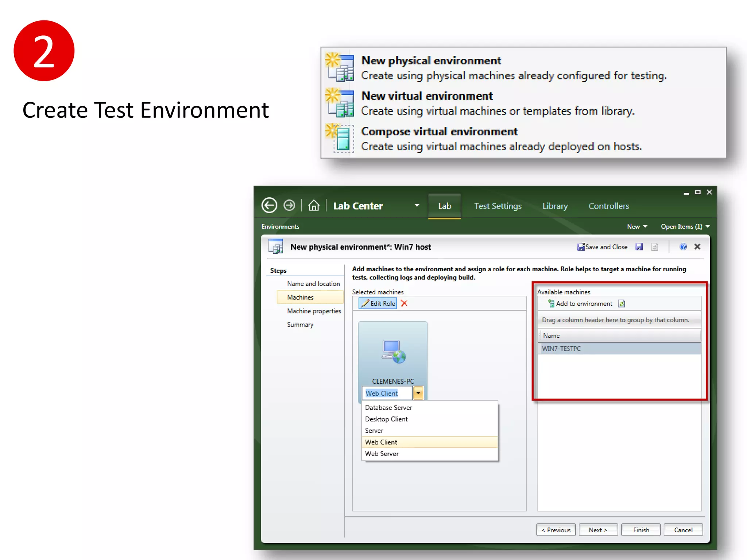Image resolution: width=747 pixels, height=560 pixels.
Task: Open the Home icon in Lab Center
Action: [x=314, y=206]
